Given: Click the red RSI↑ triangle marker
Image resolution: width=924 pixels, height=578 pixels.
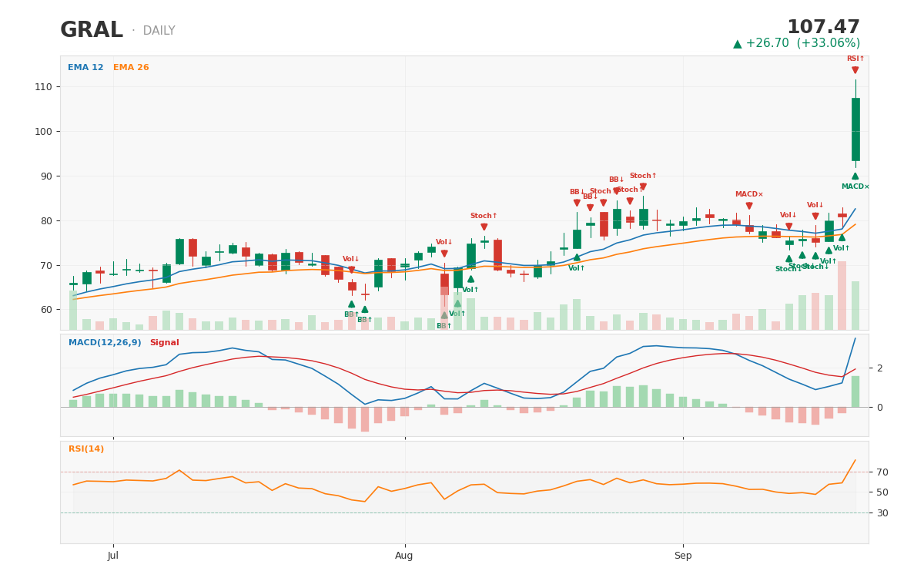Looking at the screenshot, I should tap(855, 70).
